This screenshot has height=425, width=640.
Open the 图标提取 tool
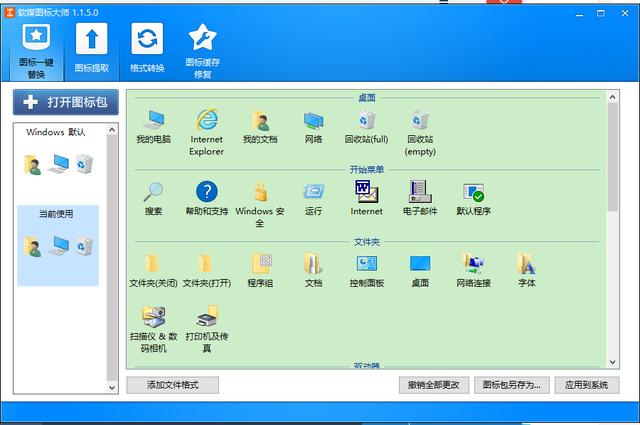tap(91, 50)
